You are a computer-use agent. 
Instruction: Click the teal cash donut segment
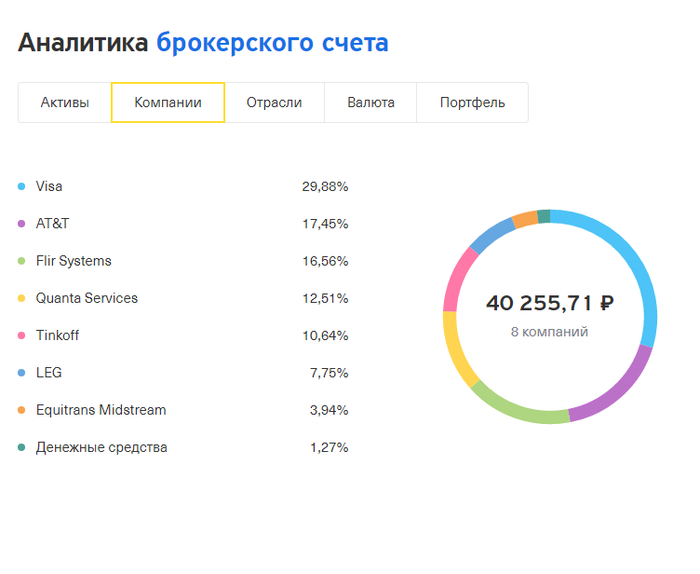[544, 216]
